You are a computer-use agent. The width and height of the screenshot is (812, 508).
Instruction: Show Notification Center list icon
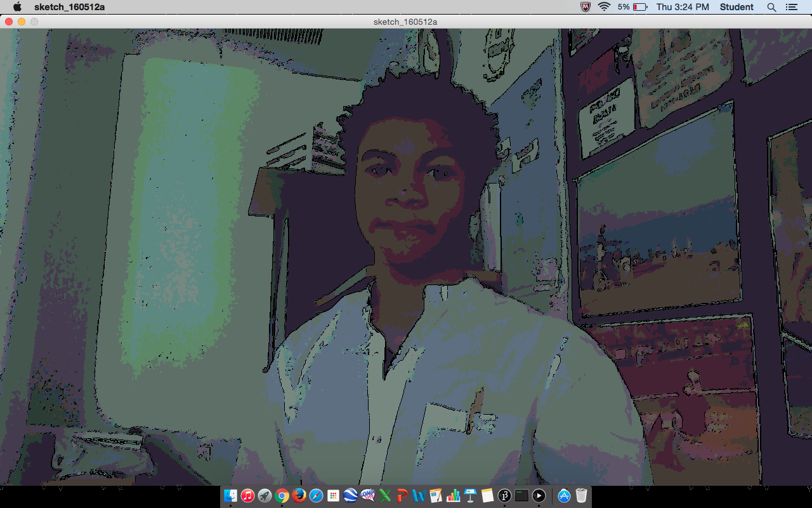point(791,7)
